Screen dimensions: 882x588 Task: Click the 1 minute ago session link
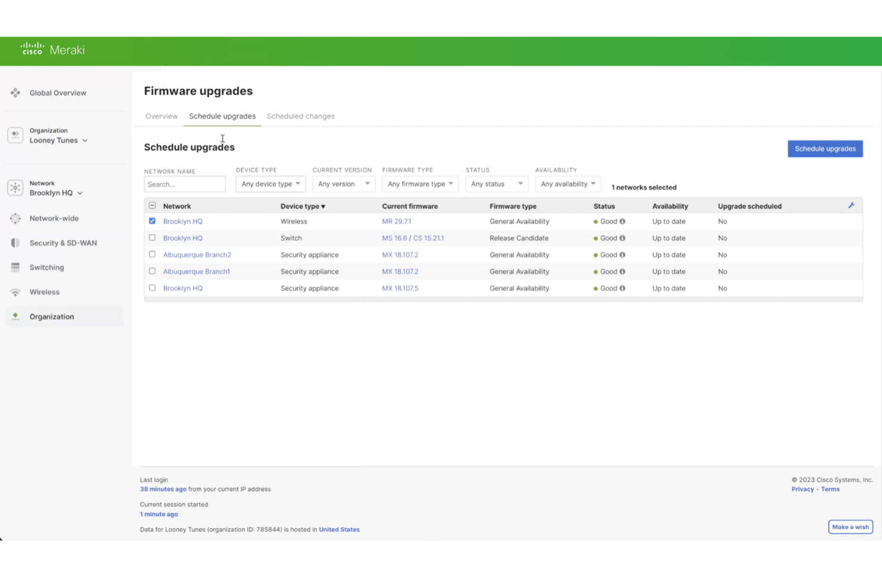coord(159,514)
